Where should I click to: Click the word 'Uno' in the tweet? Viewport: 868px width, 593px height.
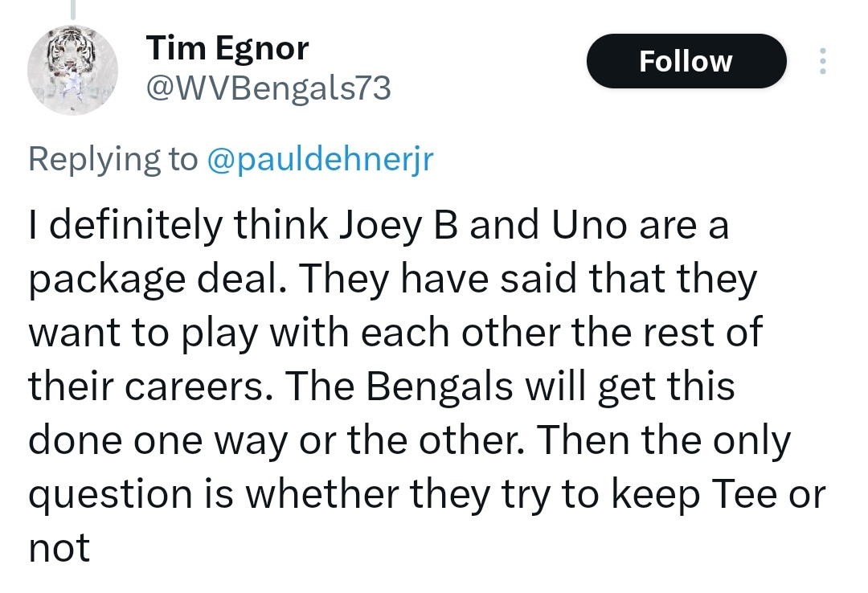coord(588,225)
